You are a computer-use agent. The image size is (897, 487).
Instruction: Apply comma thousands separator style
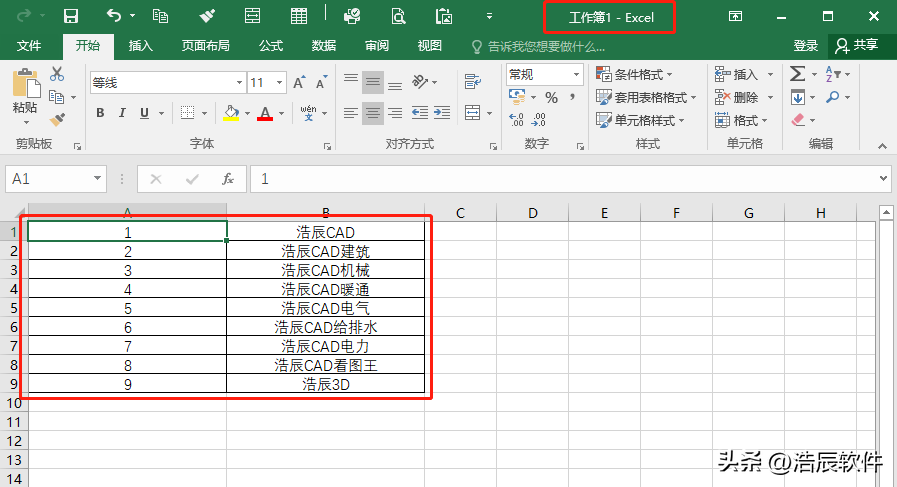click(x=572, y=98)
